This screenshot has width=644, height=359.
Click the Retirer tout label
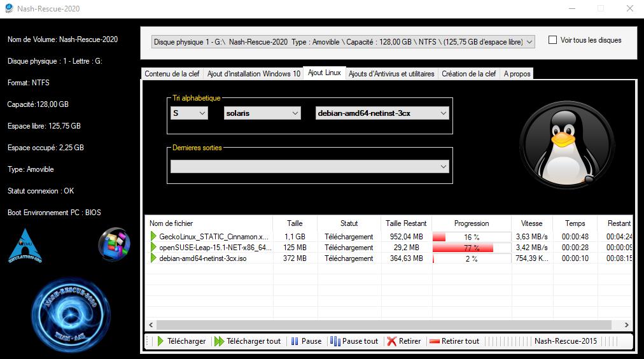[x=460, y=341]
